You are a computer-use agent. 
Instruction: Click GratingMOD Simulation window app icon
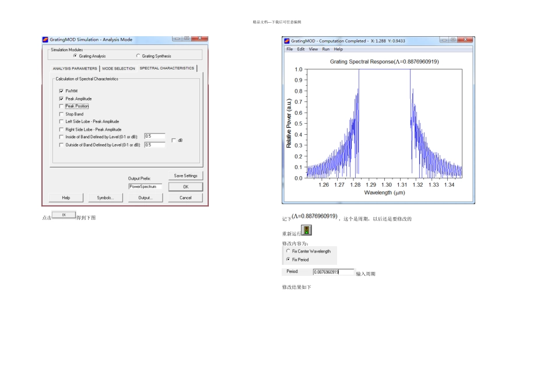tap(45, 40)
